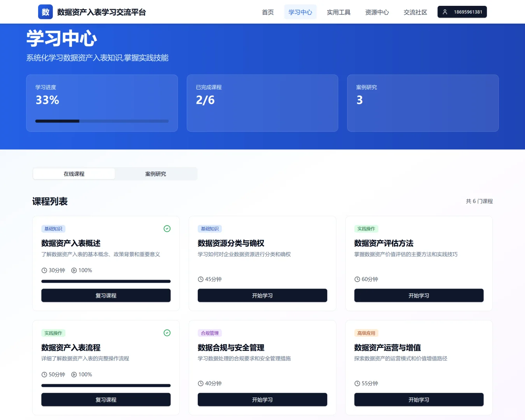Click the 100% play icon on 数据资产入表流程

pos(74,374)
